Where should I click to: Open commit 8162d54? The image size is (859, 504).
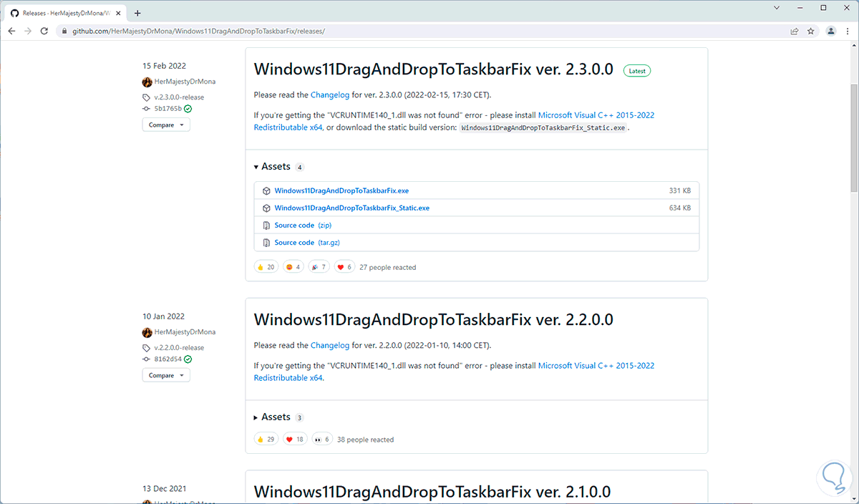coord(168,359)
